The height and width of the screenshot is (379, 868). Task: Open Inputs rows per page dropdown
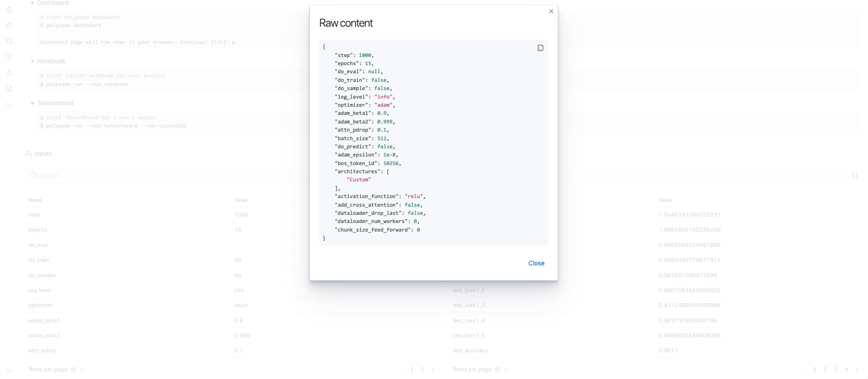coord(57,370)
